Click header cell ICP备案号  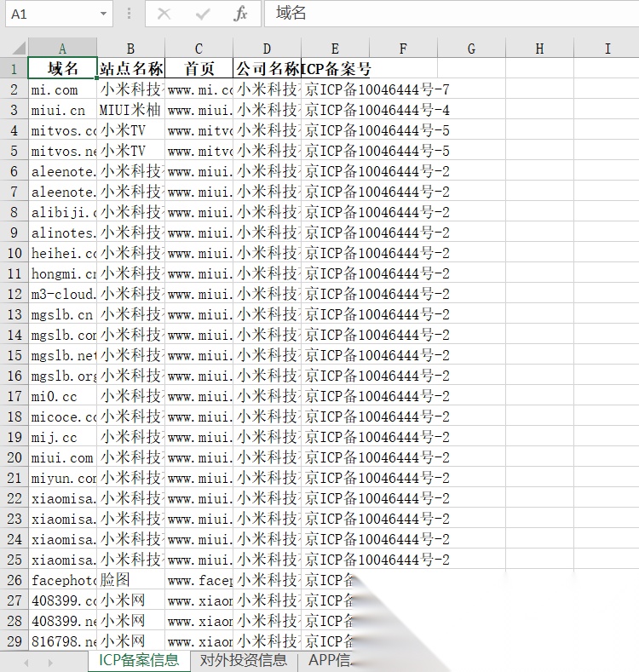pos(336,68)
